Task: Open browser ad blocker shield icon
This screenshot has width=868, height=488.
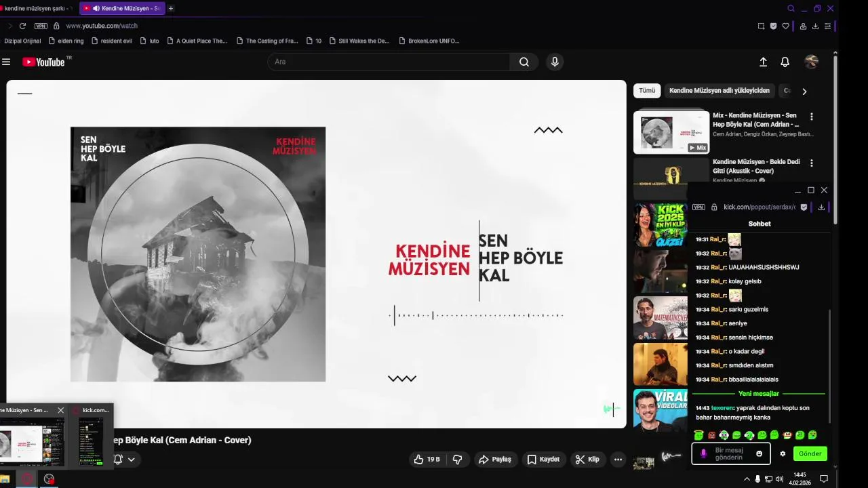Action: pyautogui.click(x=773, y=26)
